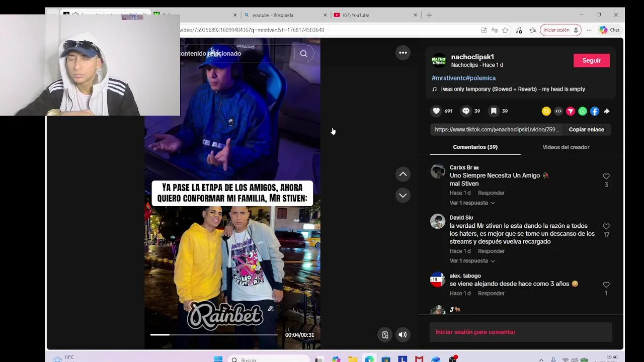Go to the previous video with the up arrow
The height and width of the screenshot is (362, 644).
click(403, 174)
